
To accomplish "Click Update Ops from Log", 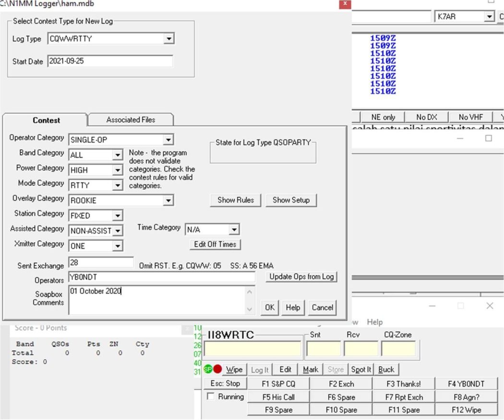I will [x=301, y=277].
